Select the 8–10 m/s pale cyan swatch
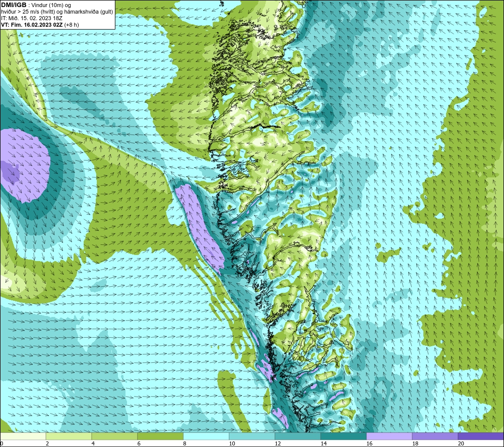This screenshot has width=504, height=447. [x=206, y=436]
